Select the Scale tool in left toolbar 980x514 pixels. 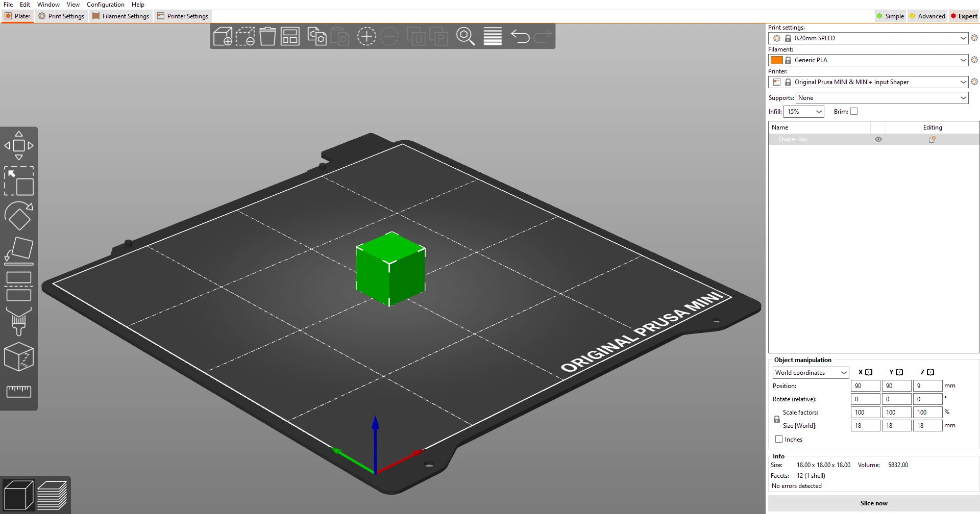point(19,181)
